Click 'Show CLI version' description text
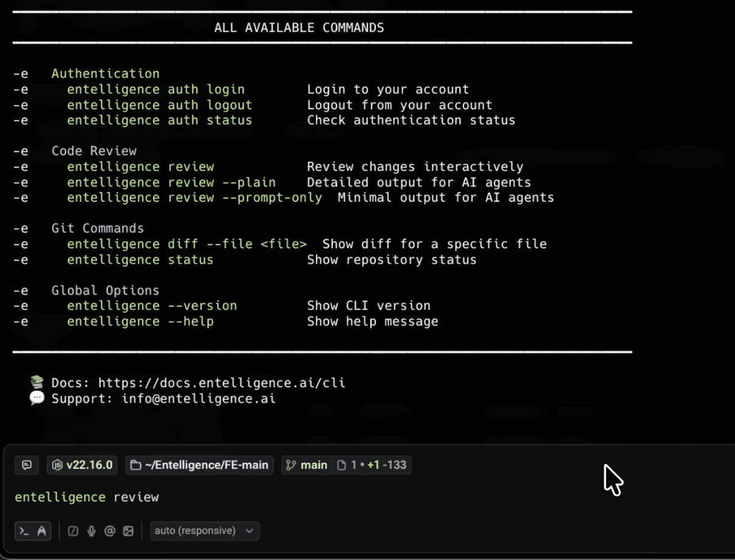The height and width of the screenshot is (560, 735). pos(369,306)
